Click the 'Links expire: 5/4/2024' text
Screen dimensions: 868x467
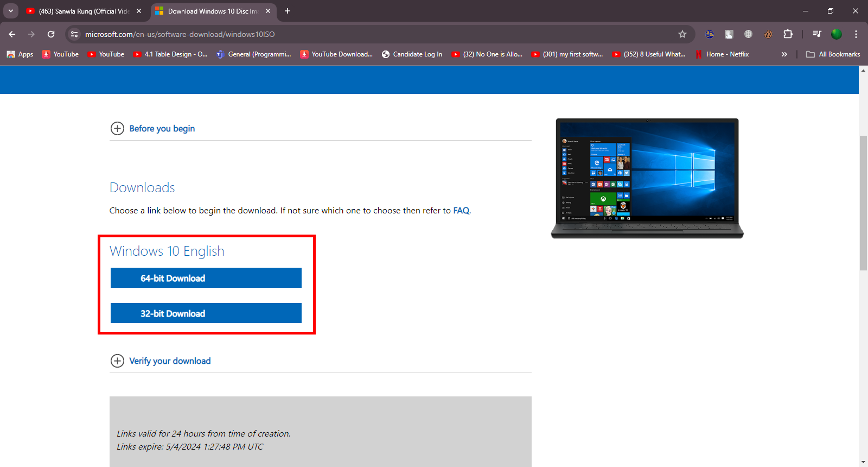click(190, 446)
